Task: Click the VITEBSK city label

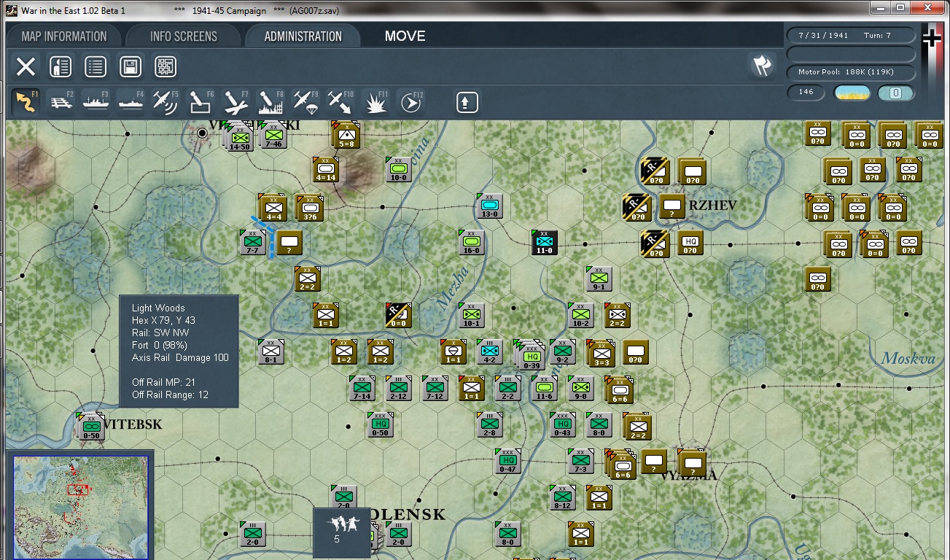Action: tap(133, 424)
